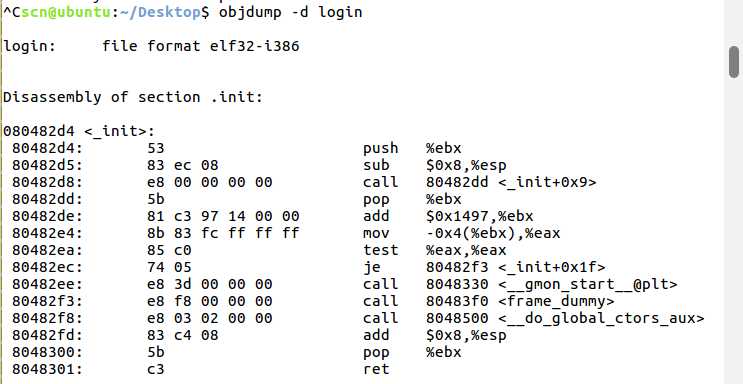Click the scrollbar track below the thumb
Screen dimensions: 743x384
pos(734,230)
